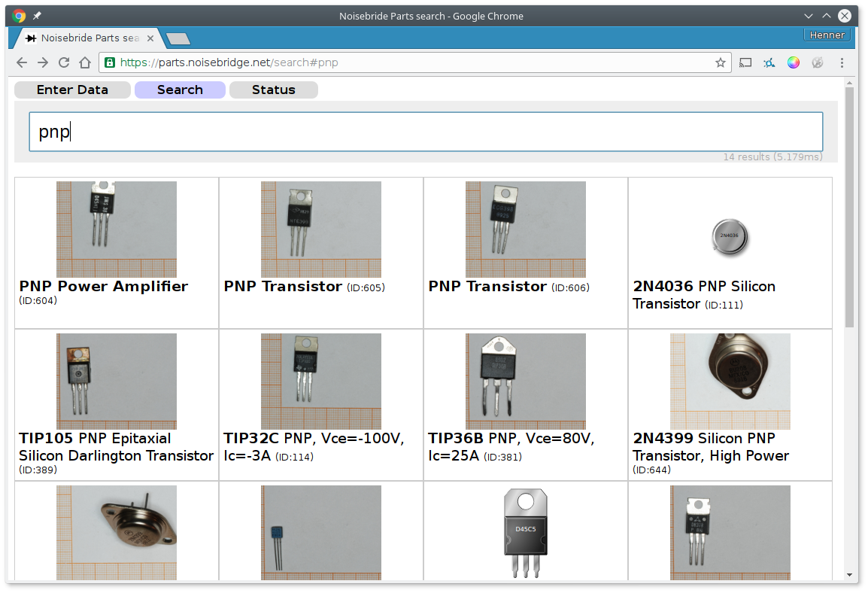Open PNP Transistor ID:605 photo

tap(321, 230)
